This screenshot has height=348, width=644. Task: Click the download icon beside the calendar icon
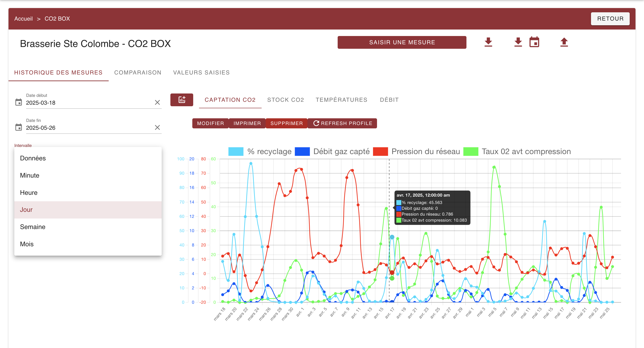518,42
